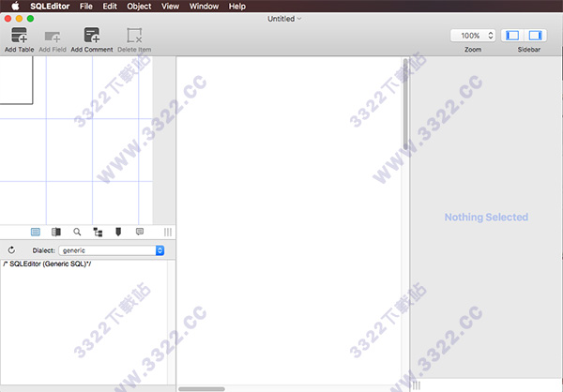
Task: Click the Dialect label text
Action: pos(43,250)
